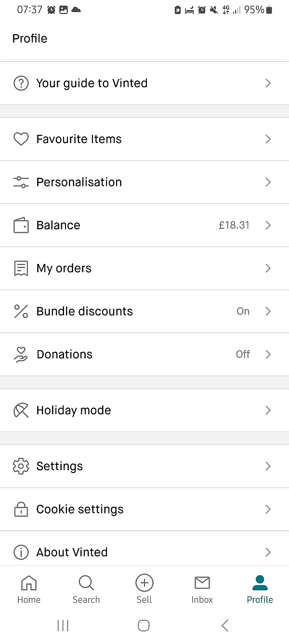289x644 pixels.
Task: Tap the question mark guide icon
Action: [x=21, y=83]
